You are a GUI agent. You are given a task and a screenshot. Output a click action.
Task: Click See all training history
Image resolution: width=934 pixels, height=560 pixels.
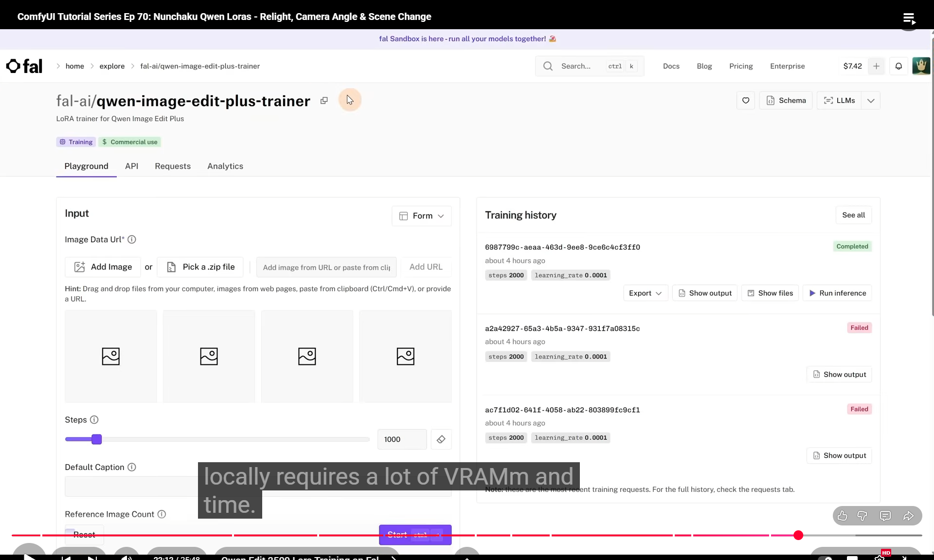pos(853,215)
